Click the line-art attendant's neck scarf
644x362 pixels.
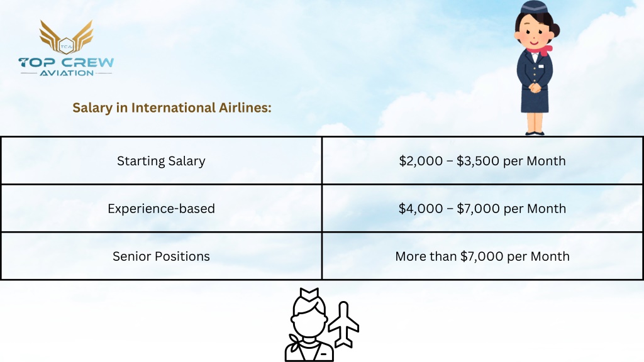pyautogui.click(x=296, y=344)
